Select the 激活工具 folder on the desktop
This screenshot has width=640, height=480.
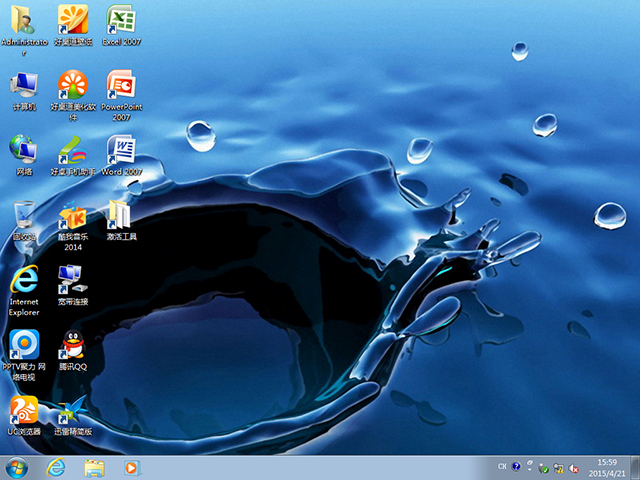121,216
